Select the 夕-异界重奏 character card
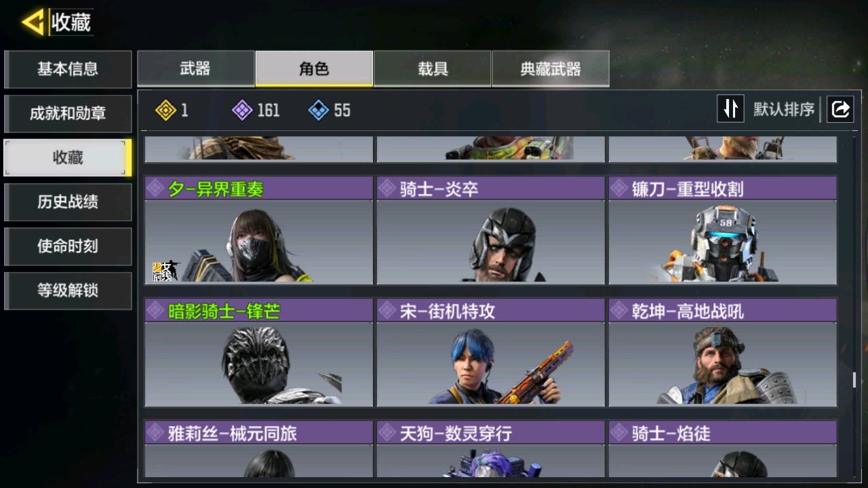This screenshot has width=868, height=488. click(x=259, y=231)
